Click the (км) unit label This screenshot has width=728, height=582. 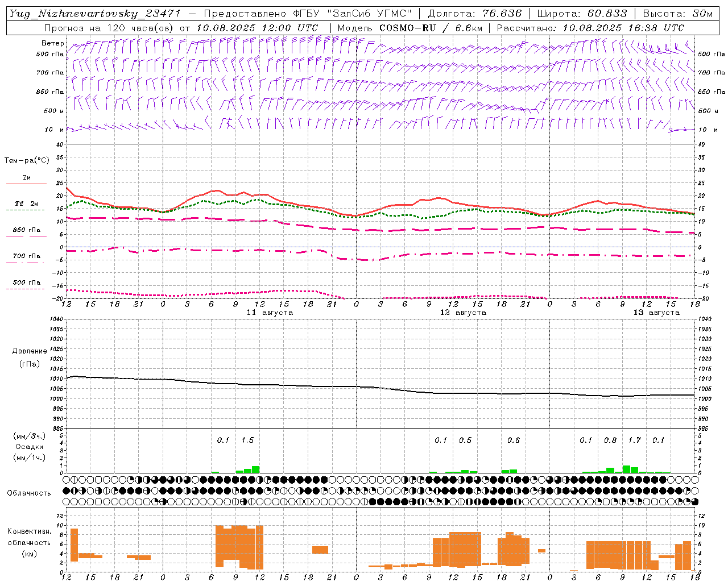30,554
